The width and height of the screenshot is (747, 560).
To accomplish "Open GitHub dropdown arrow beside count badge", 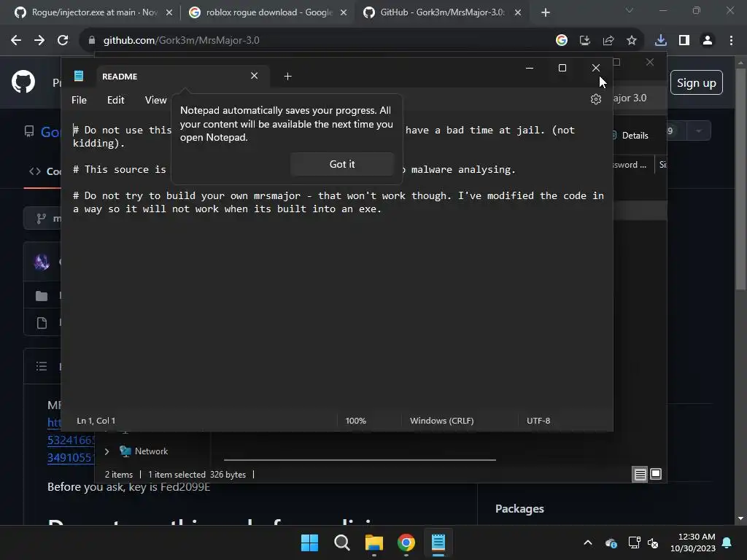I will click(698, 131).
